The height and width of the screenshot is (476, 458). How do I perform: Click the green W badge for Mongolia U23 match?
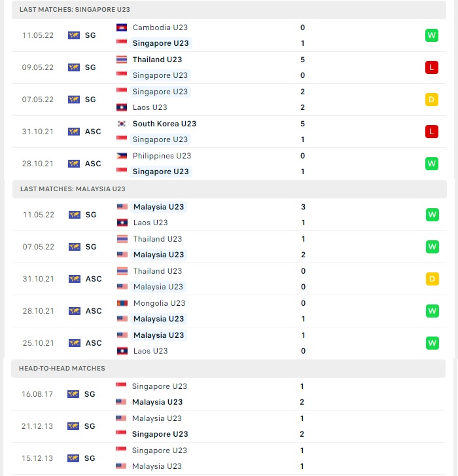click(432, 311)
